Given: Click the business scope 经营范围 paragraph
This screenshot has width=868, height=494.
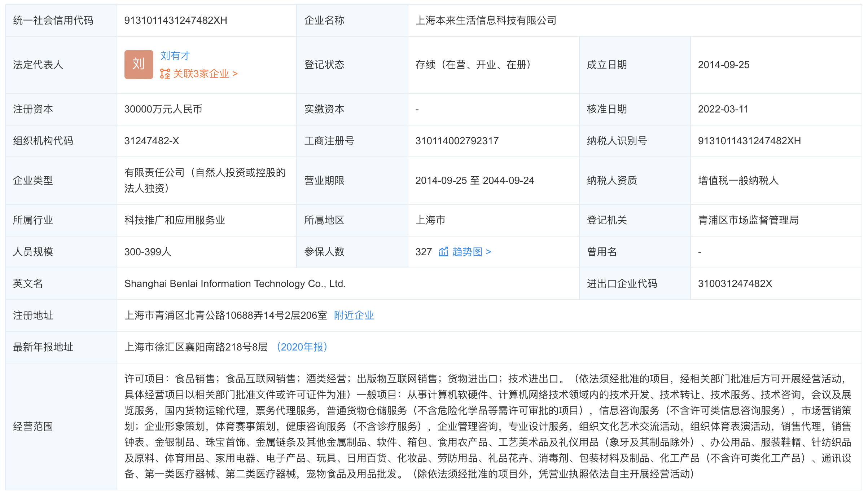Looking at the screenshot, I should pyautogui.click(x=488, y=426).
